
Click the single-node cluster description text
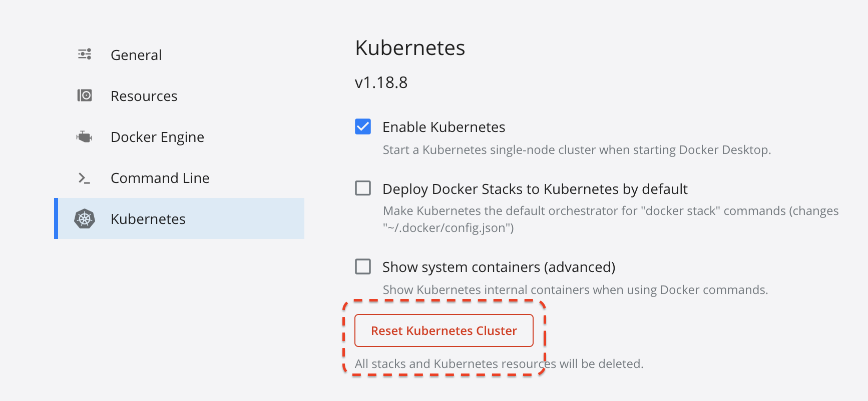[577, 149]
